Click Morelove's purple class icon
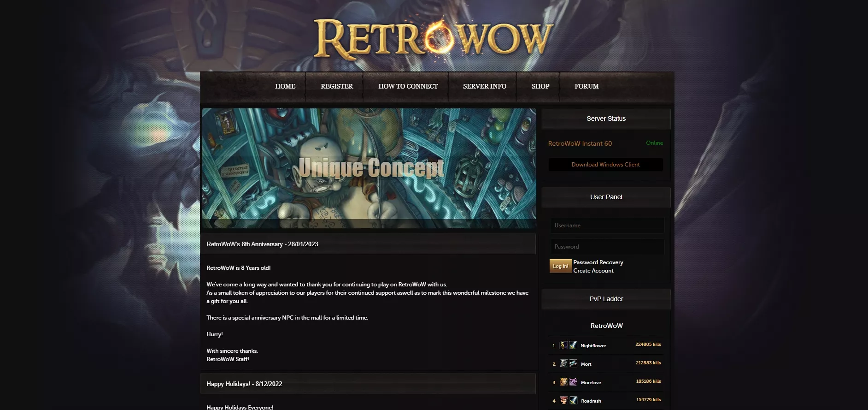 573,382
